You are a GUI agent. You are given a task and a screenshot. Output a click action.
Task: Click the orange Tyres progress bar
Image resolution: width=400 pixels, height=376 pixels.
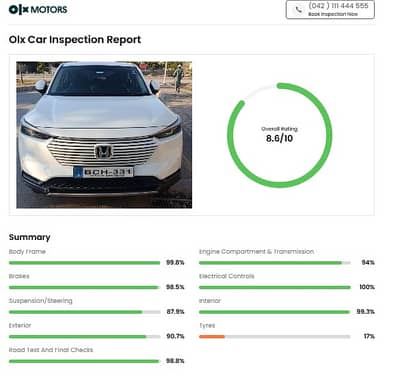275,337
